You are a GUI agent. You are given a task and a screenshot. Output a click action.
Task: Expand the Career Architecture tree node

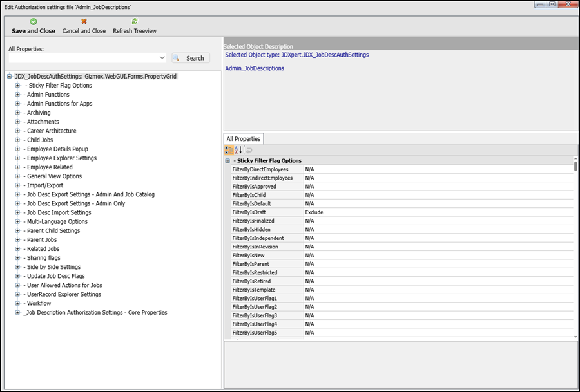17,131
